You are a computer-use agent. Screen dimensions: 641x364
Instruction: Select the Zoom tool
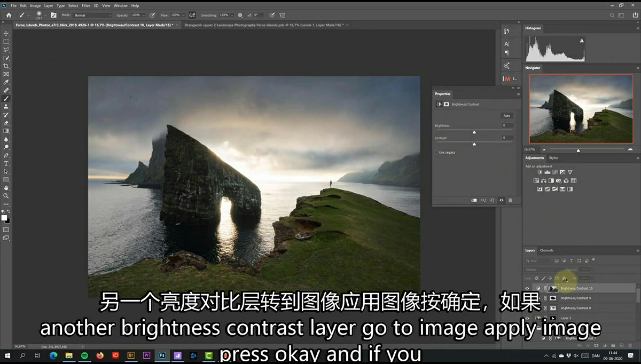6,196
